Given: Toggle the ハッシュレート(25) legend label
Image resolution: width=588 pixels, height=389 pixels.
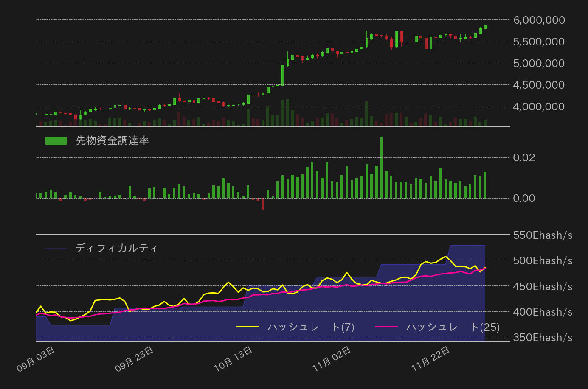Looking at the screenshot, I should click(x=453, y=327).
